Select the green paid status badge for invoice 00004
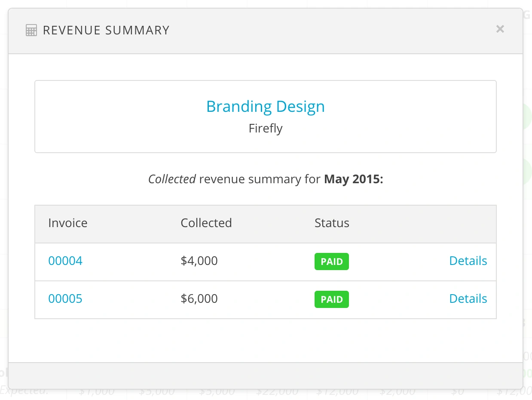The width and height of the screenshot is (532, 400). click(x=331, y=261)
